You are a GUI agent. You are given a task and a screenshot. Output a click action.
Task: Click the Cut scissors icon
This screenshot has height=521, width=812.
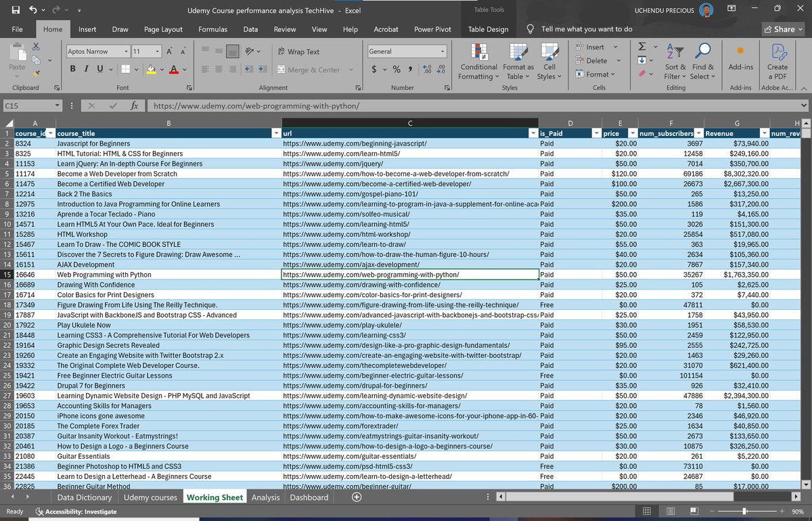tap(36, 47)
